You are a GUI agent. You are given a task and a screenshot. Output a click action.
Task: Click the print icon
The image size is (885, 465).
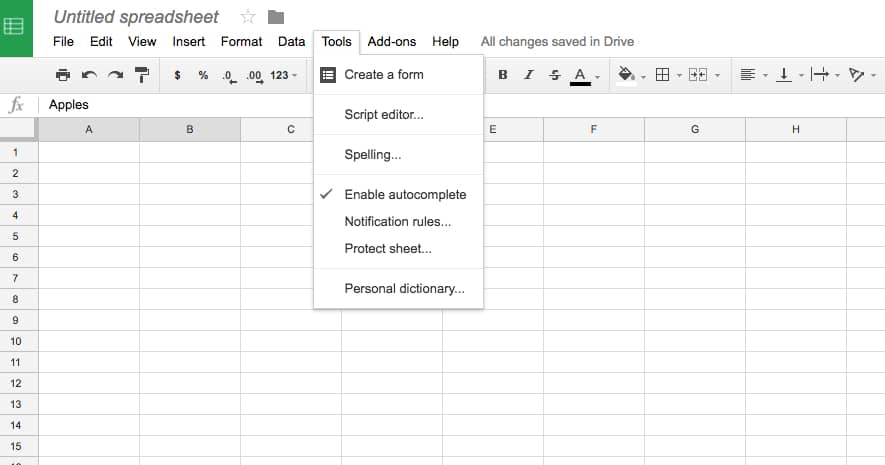point(63,75)
